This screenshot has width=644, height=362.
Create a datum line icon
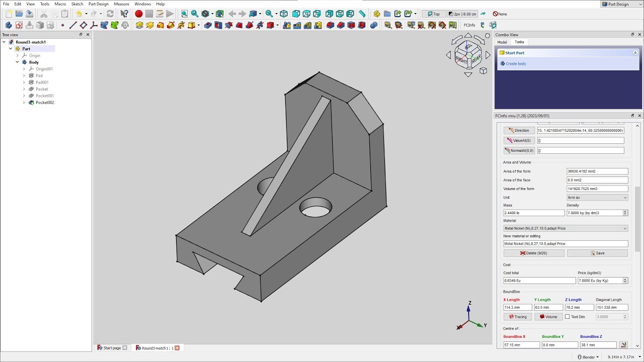pyautogui.click(x=73, y=25)
